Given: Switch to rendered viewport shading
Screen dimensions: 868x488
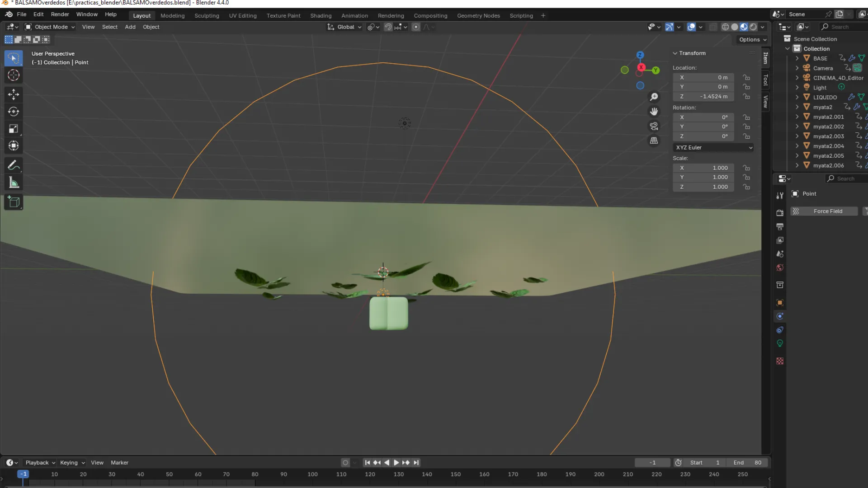Looking at the screenshot, I should (x=753, y=27).
